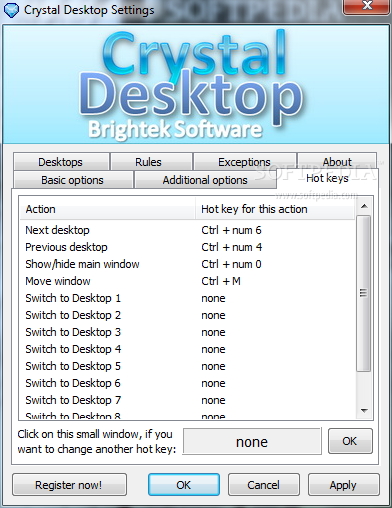The height and width of the screenshot is (508, 392).
Task: Click the list scroll-up arrow
Action: tap(364, 206)
